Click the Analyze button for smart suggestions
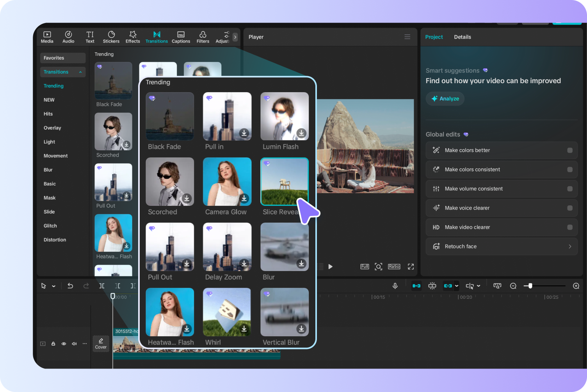This screenshot has width=587, height=392. click(445, 98)
